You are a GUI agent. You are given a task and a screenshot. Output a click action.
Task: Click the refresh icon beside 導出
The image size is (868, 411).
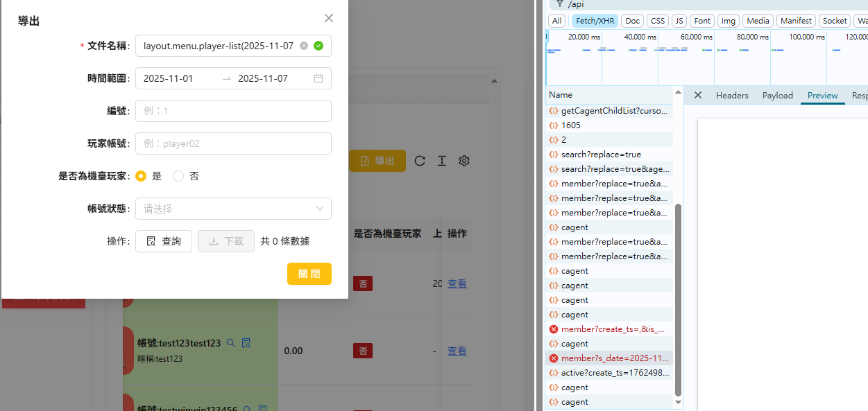[x=420, y=161]
